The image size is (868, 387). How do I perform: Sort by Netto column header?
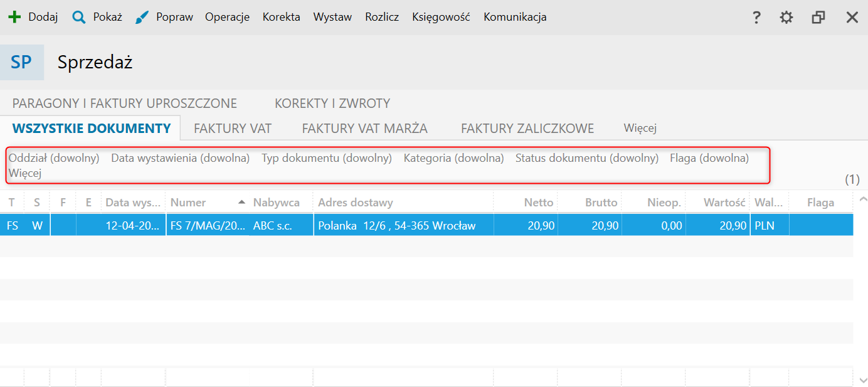click(x=526, y=203)
